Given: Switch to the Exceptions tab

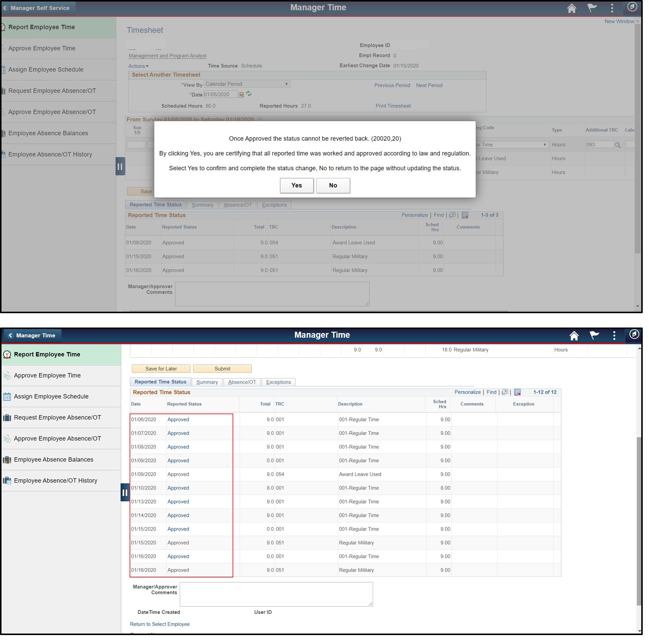Looking at the screenshot, I should tap(278, 382).
